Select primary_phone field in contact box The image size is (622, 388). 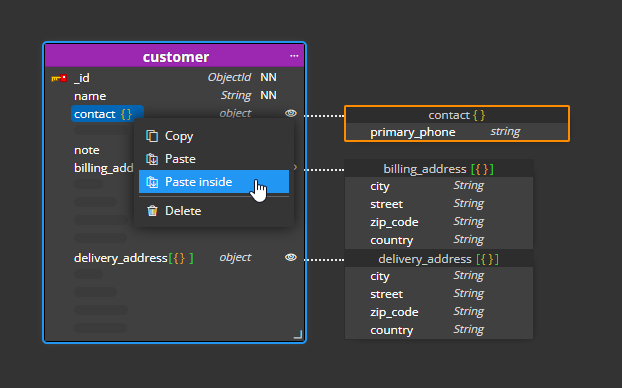point(413,132)
